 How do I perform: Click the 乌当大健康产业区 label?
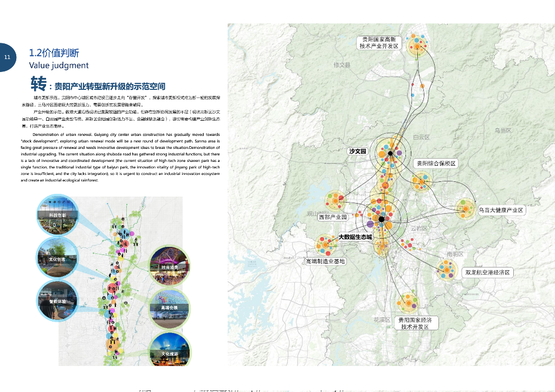point(501,210)
